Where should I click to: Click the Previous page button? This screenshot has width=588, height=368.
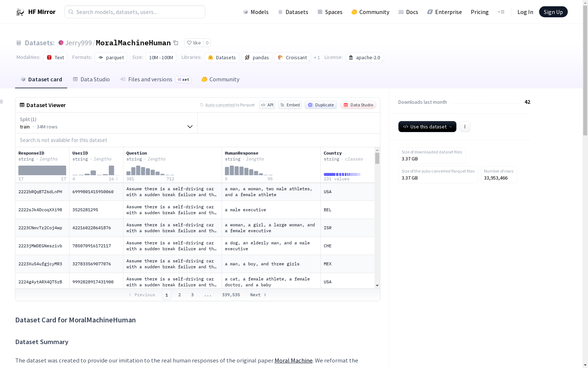pyautogui.click(x=142, y=295)
